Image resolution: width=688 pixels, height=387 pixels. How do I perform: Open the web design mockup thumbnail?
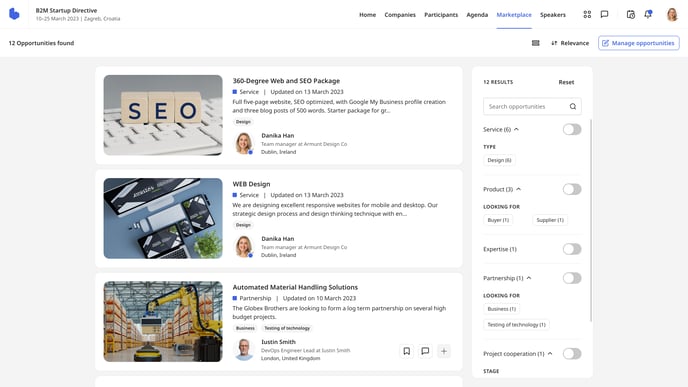coord(163,218)
